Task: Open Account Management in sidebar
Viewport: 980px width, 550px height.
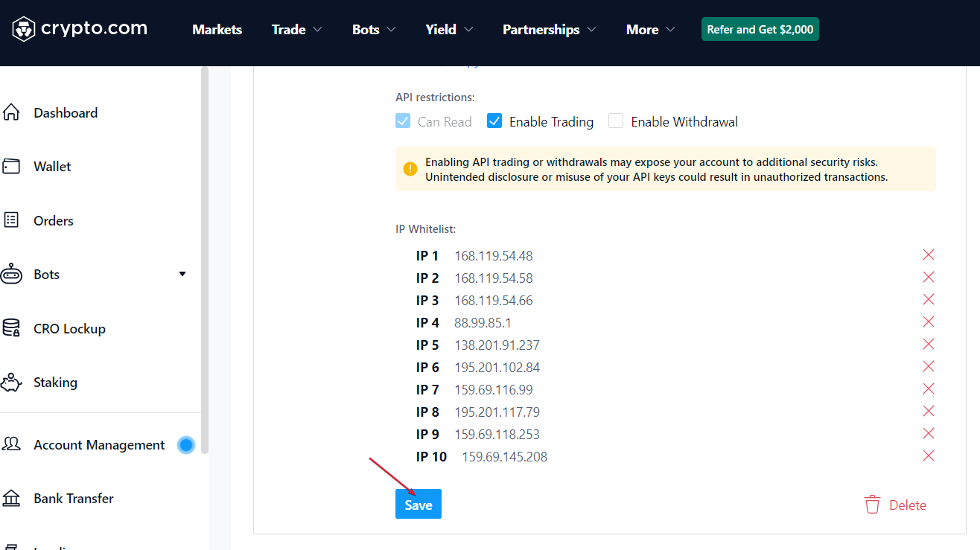Action: coord(99,445)
